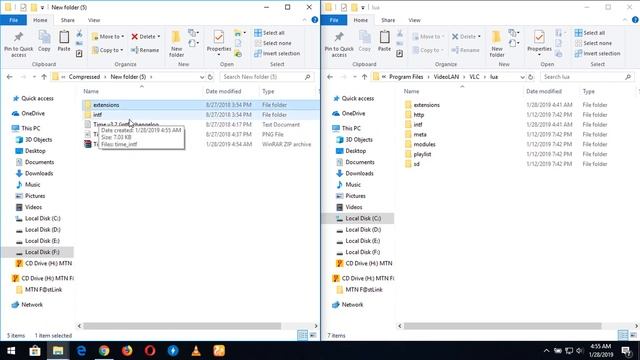640x360 pixels.
Task: Collapse the ribbon in lua window
Action: coord(625,20)
